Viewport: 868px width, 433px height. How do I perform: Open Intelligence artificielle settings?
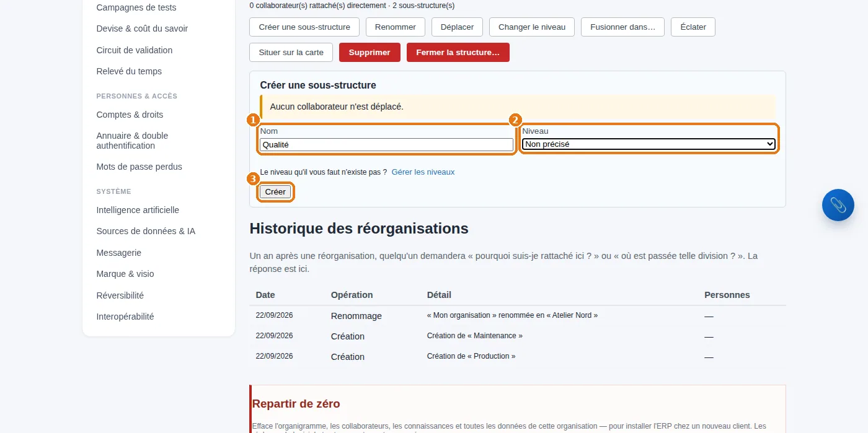tap(138, 210)
